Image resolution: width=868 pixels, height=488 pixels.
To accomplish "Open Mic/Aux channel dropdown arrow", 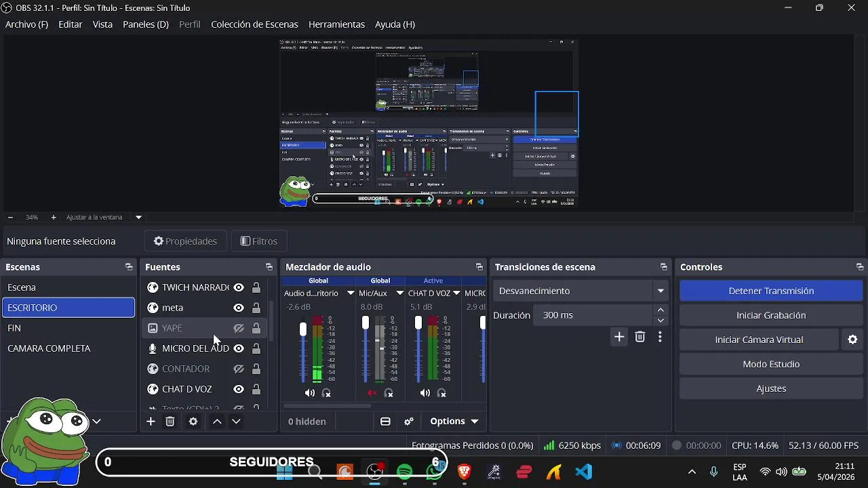I will pos(399,293).
